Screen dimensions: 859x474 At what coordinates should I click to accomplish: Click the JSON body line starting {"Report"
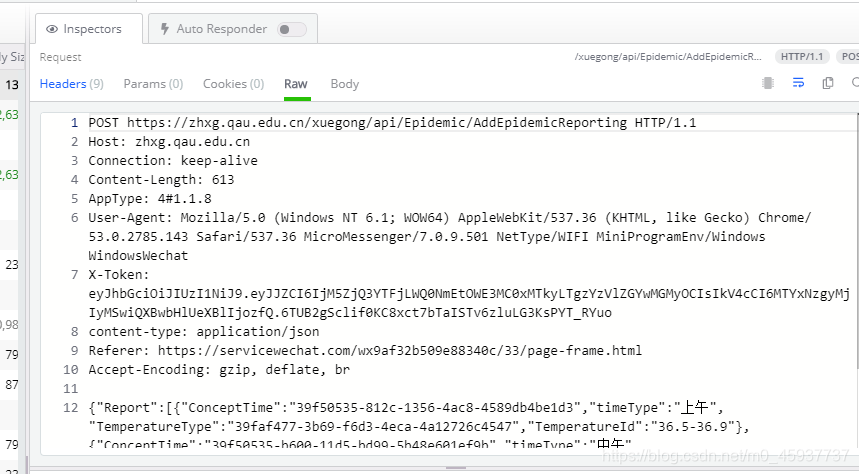coord(406,408)
